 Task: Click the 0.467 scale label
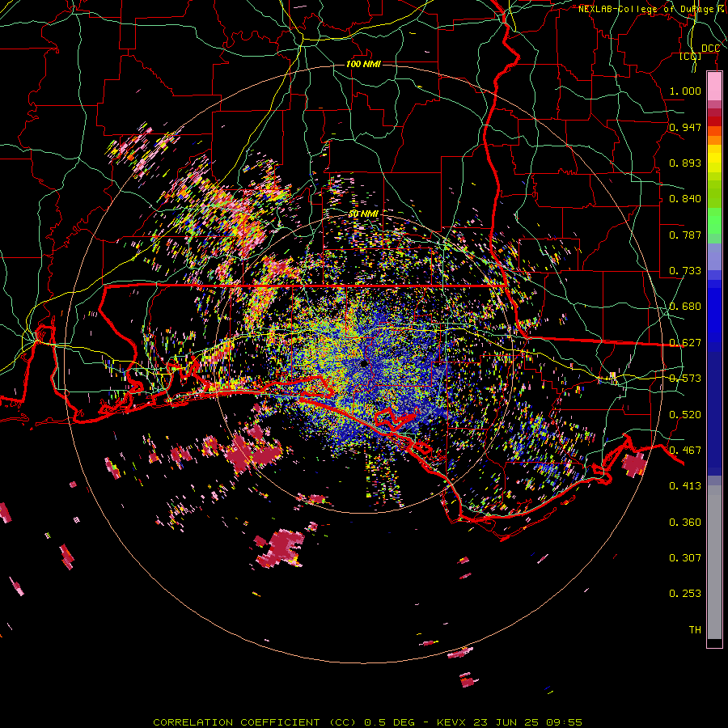685,451
